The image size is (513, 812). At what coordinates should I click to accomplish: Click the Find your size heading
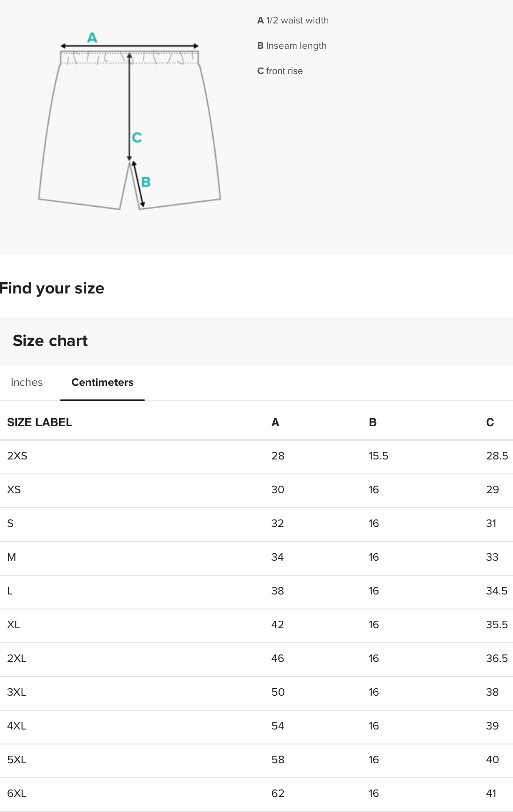52,288
